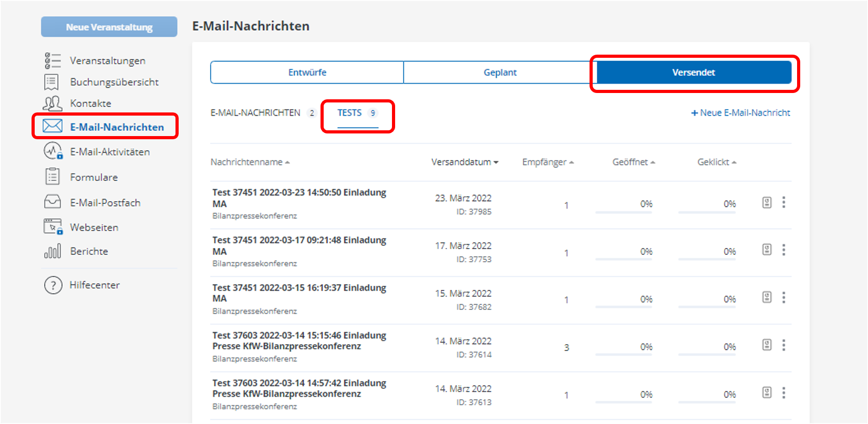Sort table by Nachrichtenname column
This screenshot has width=868, height=424.
[250, 162]
